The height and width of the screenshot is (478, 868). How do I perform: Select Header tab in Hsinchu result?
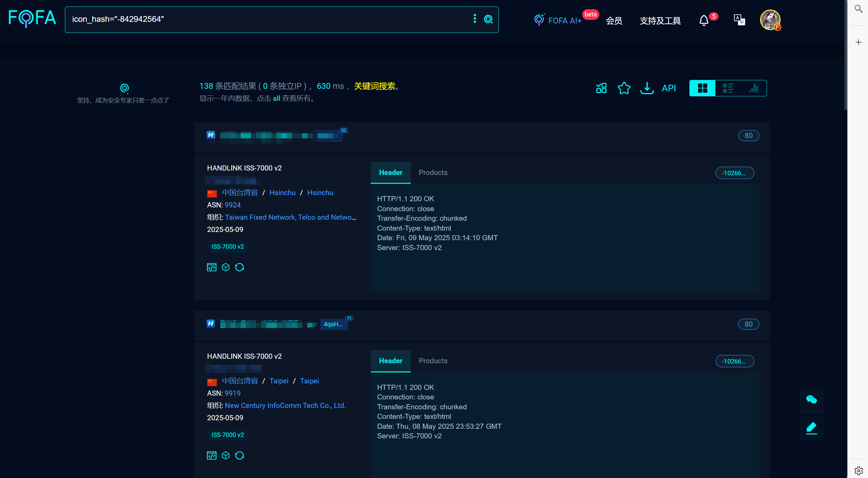(391, 173)
